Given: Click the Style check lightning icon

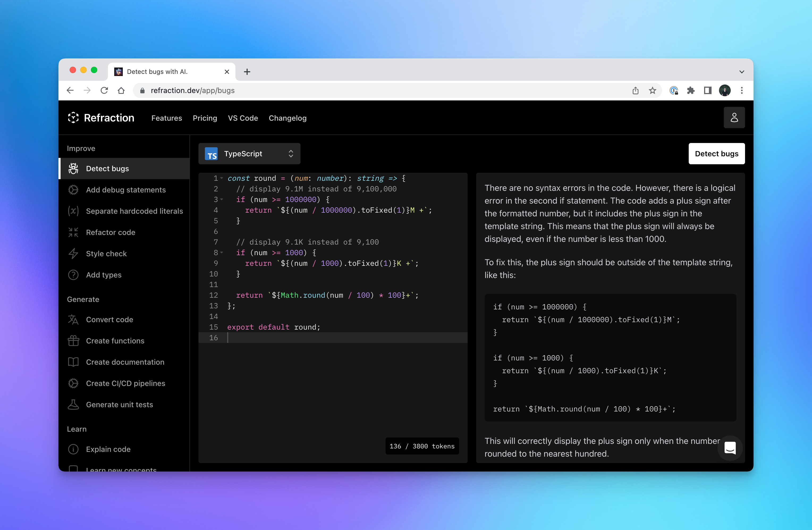Looking at the screenshot, I should tap(73, 254).
